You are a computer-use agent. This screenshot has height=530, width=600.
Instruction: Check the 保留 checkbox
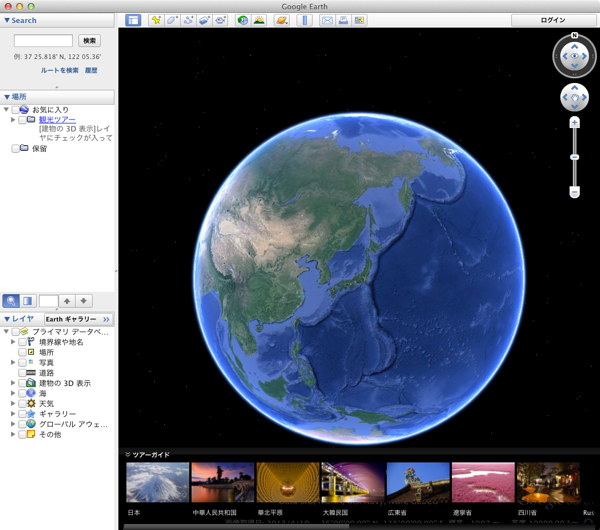15,148
